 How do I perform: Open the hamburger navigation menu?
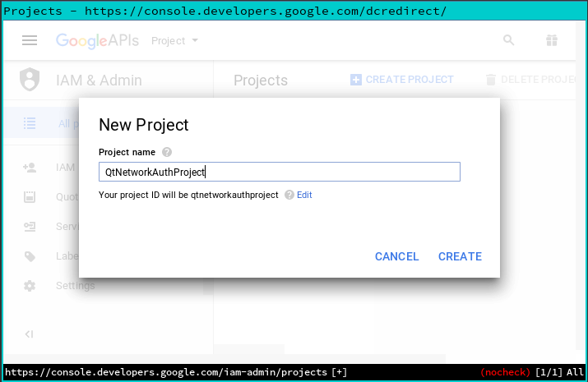pyautogui.click(x=30, y=40)
